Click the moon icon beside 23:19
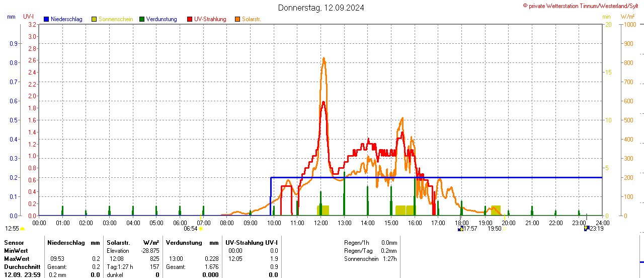Viewport: 644px width, 278px height. point(586,229)
